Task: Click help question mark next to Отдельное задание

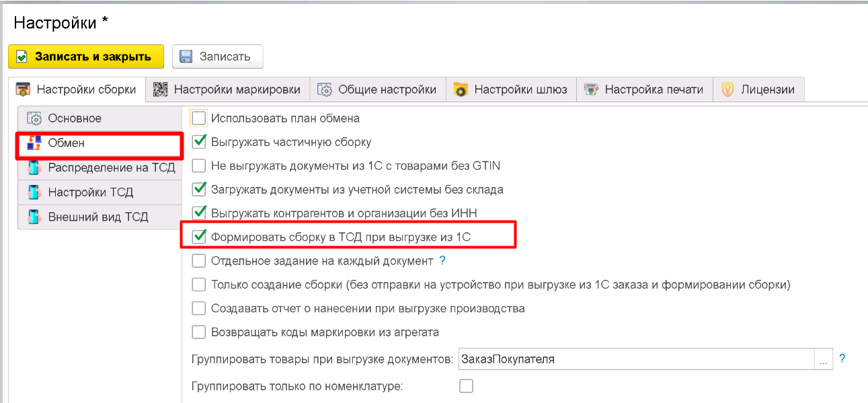Action: 442,260
